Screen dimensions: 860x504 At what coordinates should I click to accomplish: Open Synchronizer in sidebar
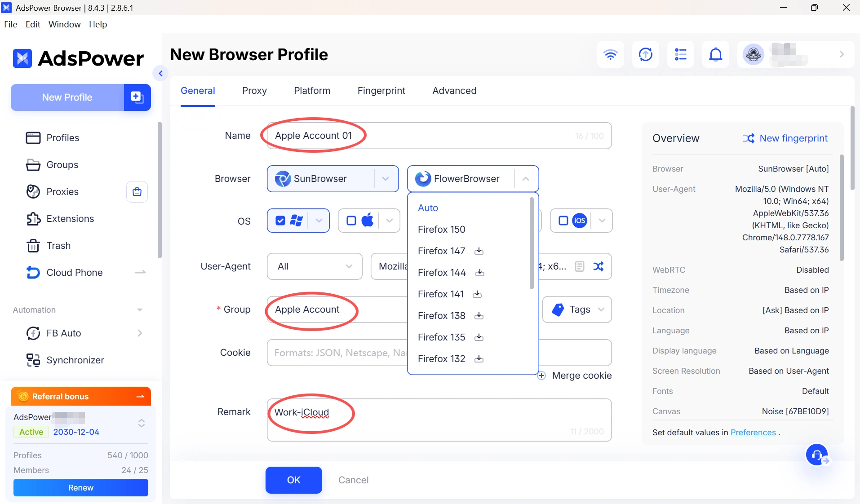tap(75, 360)
